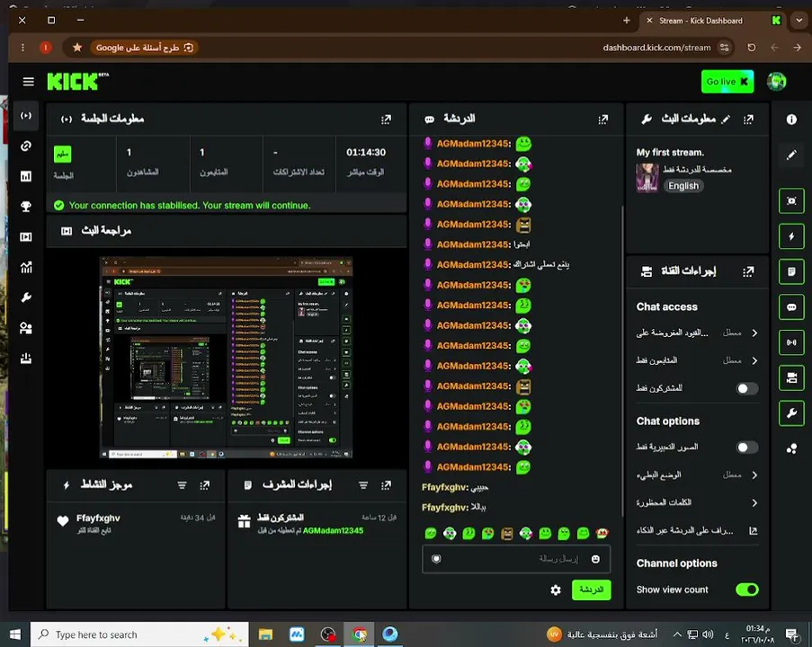Open the trophy icon in left sidebar
The height and width of the screenshot is (647, 812).
(x=26, y=207)
